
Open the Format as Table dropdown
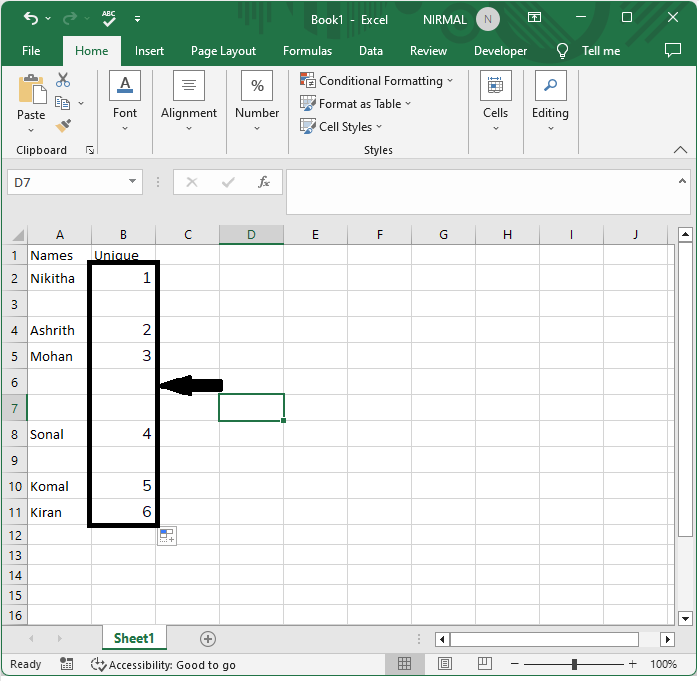(x=355, y=103)
